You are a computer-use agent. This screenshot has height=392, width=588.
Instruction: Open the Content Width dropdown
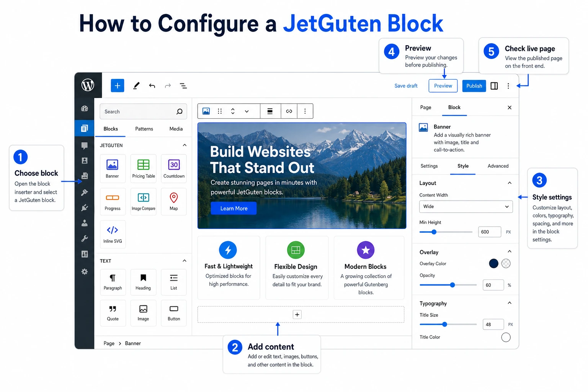[x=466, y=206]
